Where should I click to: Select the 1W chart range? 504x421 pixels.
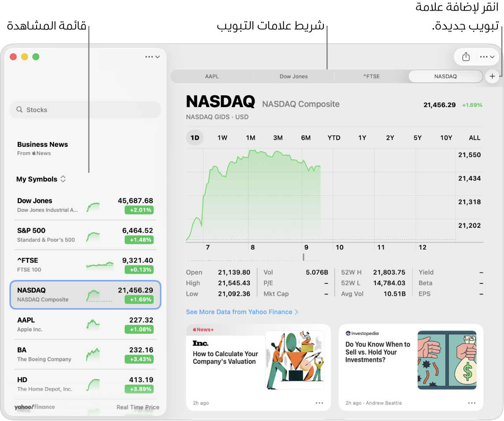point(222,138)
